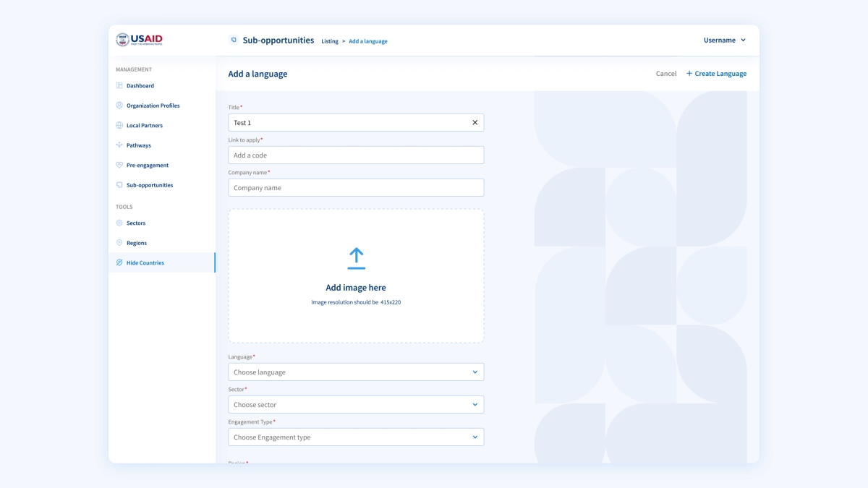This screenshot has height=488, width=868.
Task: Open the Engagement type dropdown
Action: pyautogui.click(x=356, y=437)
